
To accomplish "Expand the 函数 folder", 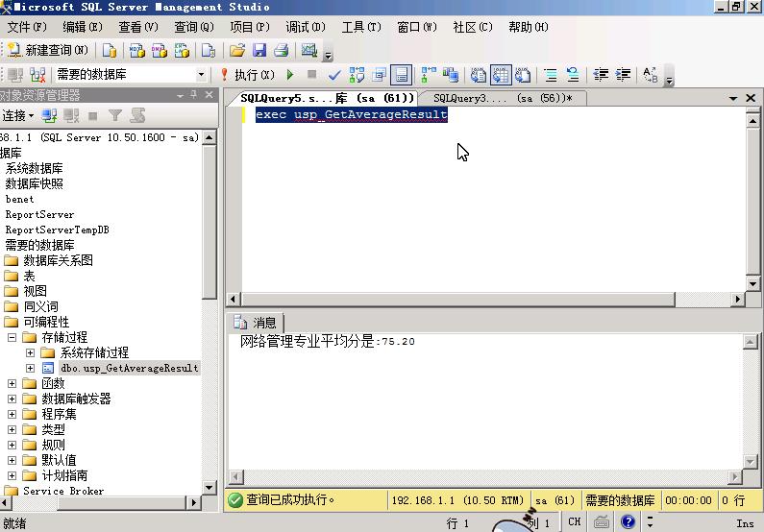I will (x=12, y=383).
